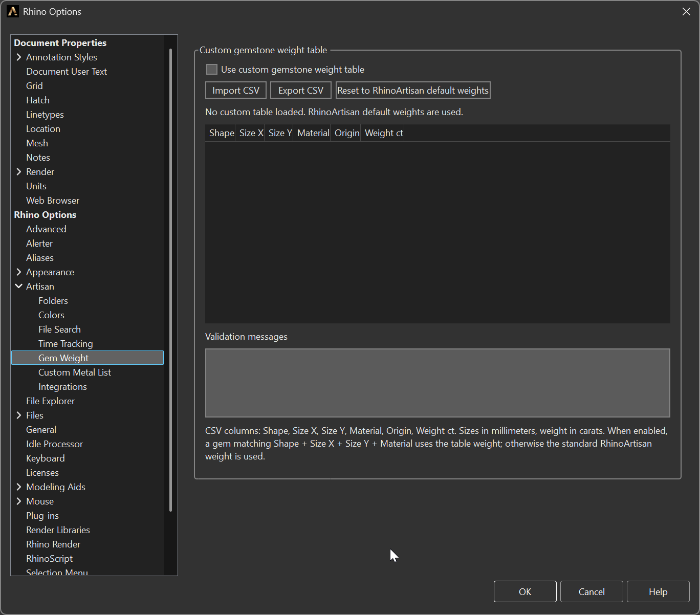Click the Rhino Options title bar app icon

[x=12, y=11]
